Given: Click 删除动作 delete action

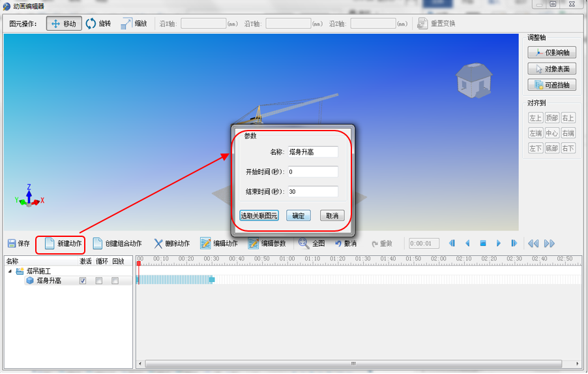Looking at the screenshot, I should [171, 243].
